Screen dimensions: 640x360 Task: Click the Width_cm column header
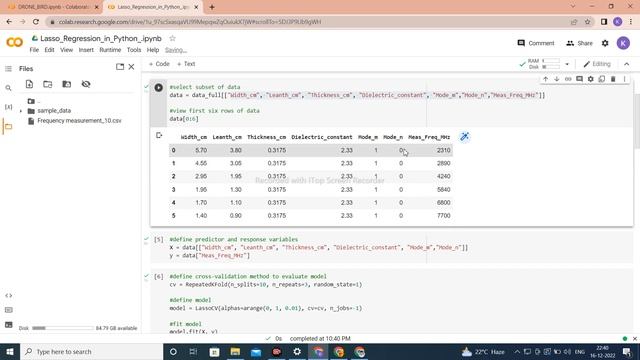(193, 137)
